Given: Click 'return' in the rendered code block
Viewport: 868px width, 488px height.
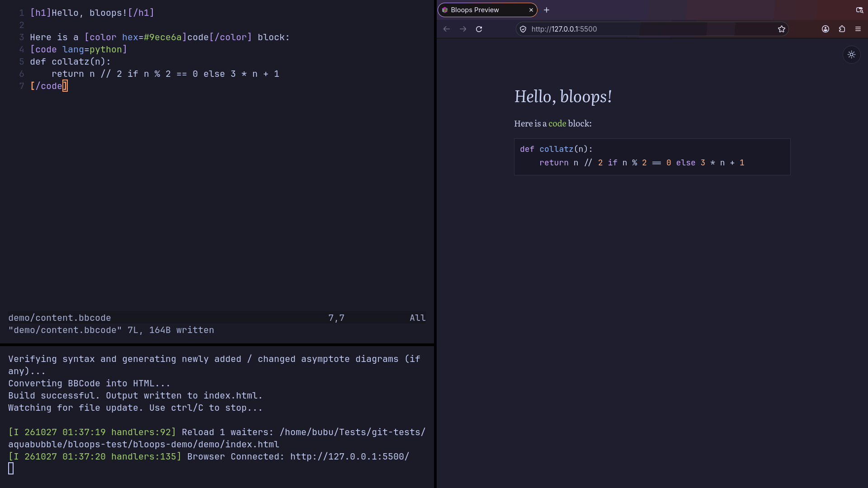Looking at the screenshot, I should pos(554,163).
